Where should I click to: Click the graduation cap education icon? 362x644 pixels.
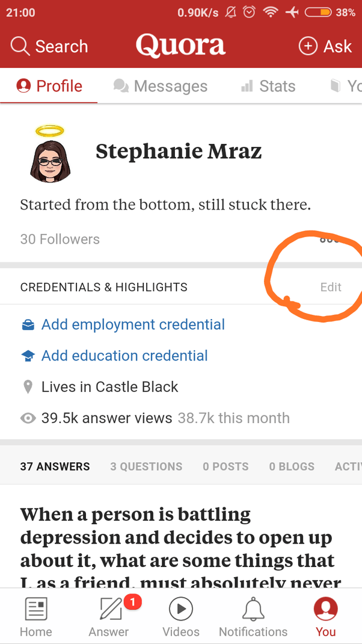pos(28,355)
